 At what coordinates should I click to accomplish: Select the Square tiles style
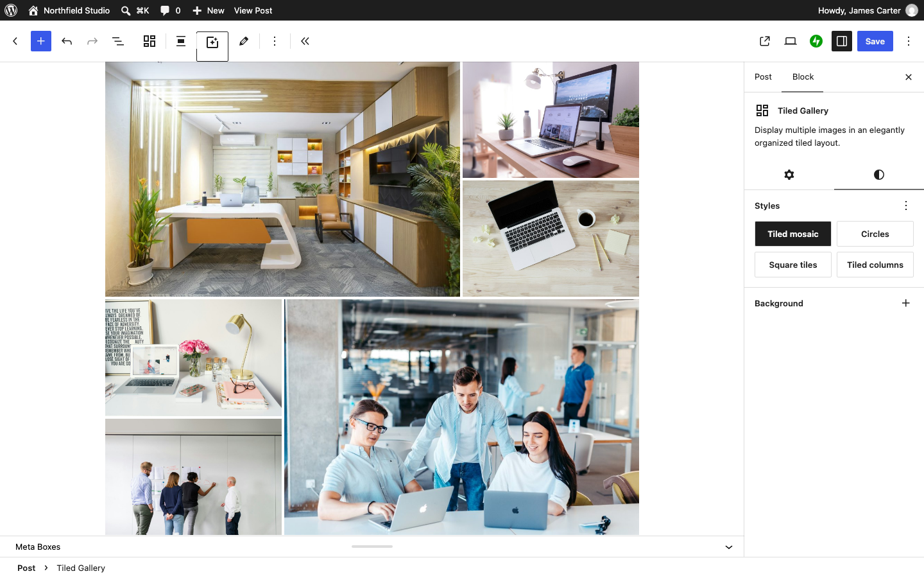pos(793,265)
